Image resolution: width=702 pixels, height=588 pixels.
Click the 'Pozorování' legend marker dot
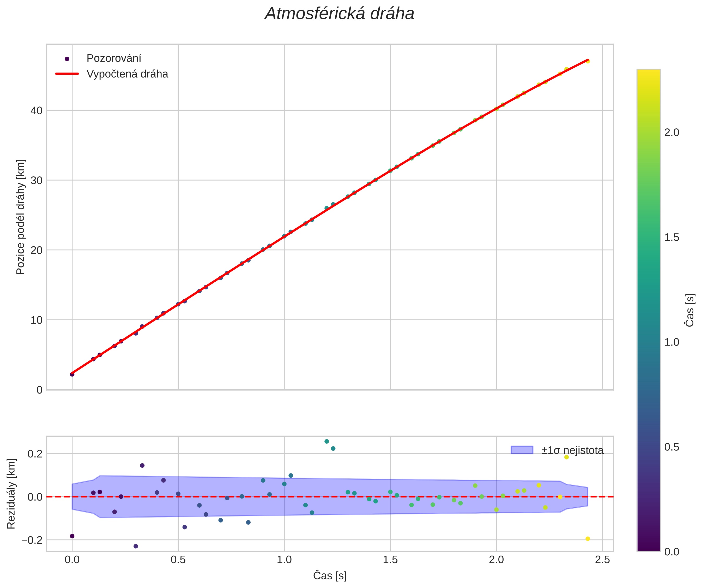click(x=67, y=59)
